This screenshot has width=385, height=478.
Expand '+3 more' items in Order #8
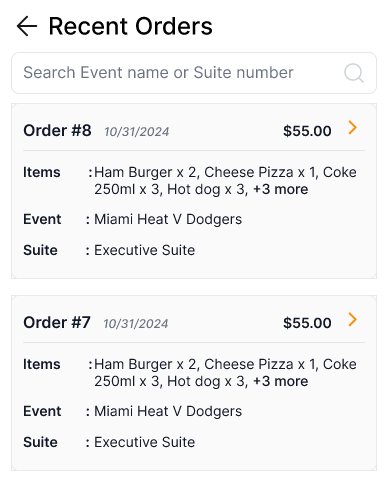(281, 189)
